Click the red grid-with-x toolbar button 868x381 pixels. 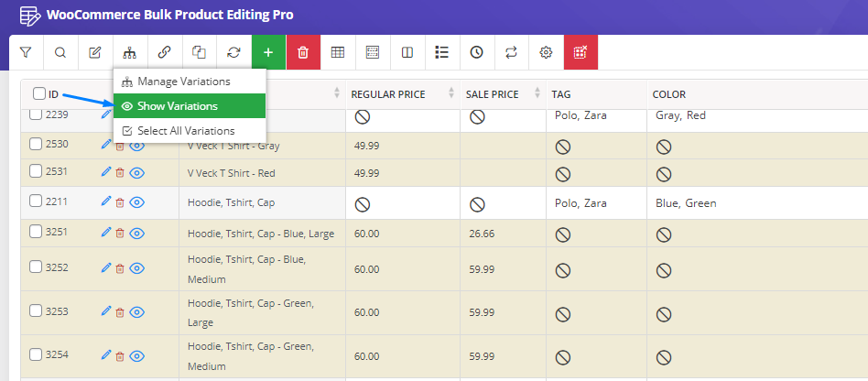(580, 52)
